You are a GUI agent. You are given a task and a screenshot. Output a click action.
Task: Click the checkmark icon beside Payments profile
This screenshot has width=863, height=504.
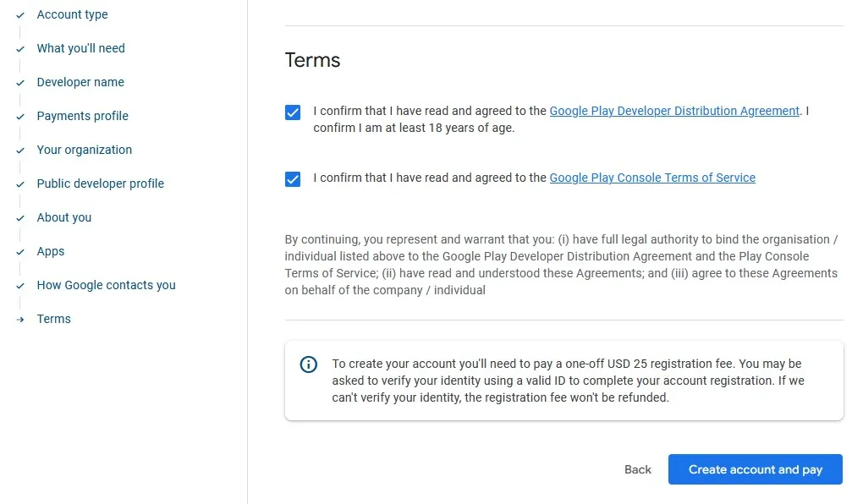19,116
